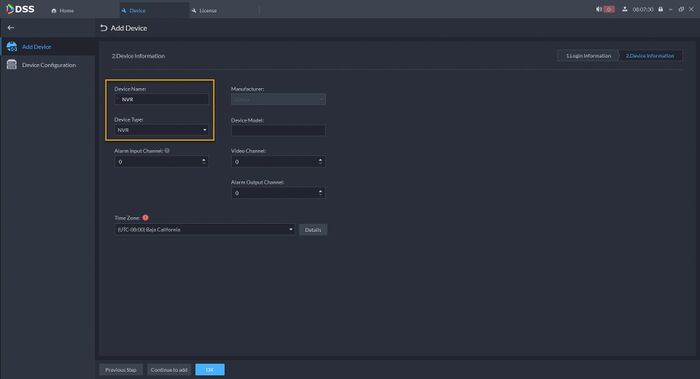Open Device Configuration sidebar item
The image size is (700, 379).
point(47,65)
